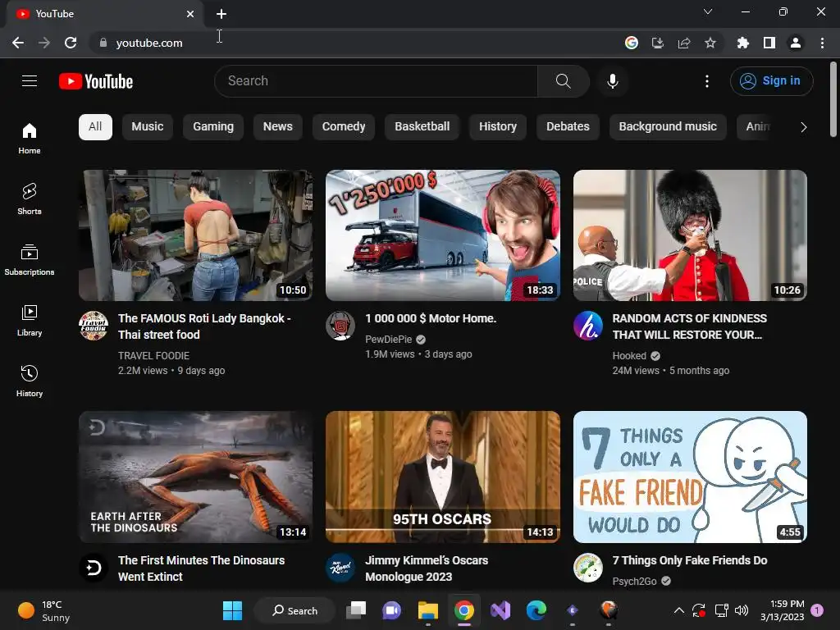Open Subscriptions in sidebar
This screenshot has width=840, height=630.
(30, 259)
